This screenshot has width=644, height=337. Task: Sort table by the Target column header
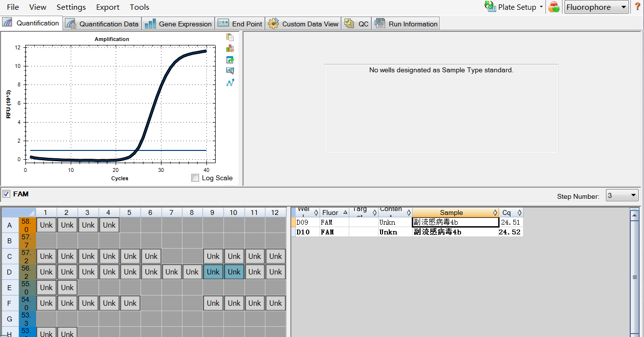click(363, 212)
